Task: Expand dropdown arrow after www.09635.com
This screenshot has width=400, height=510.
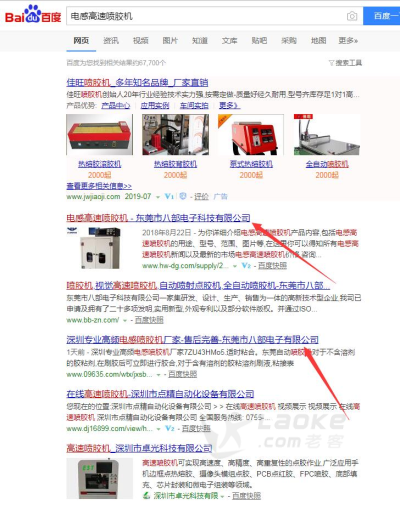Action: [x=158, y=375]
